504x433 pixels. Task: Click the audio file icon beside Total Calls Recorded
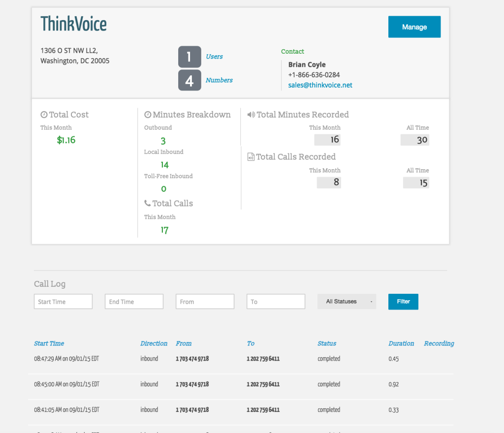(x=251, y=157)
